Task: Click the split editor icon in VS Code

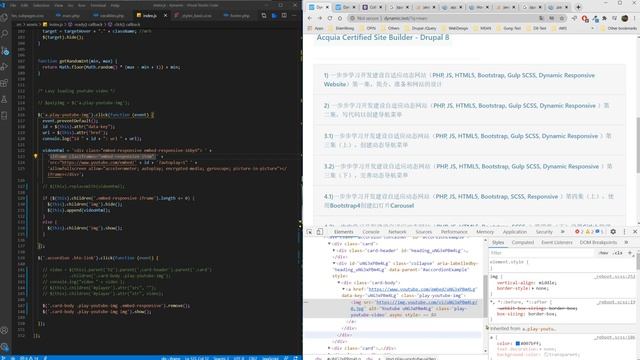Action: click(284, 16)
